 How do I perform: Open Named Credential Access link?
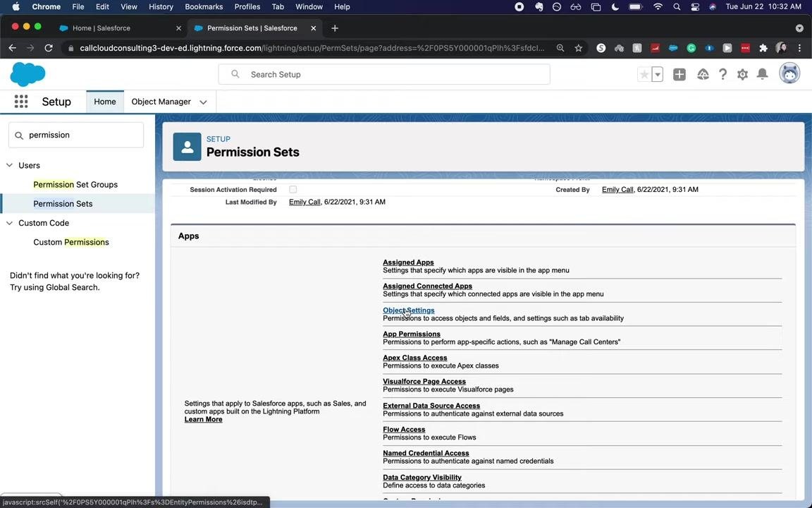(426, 453)
